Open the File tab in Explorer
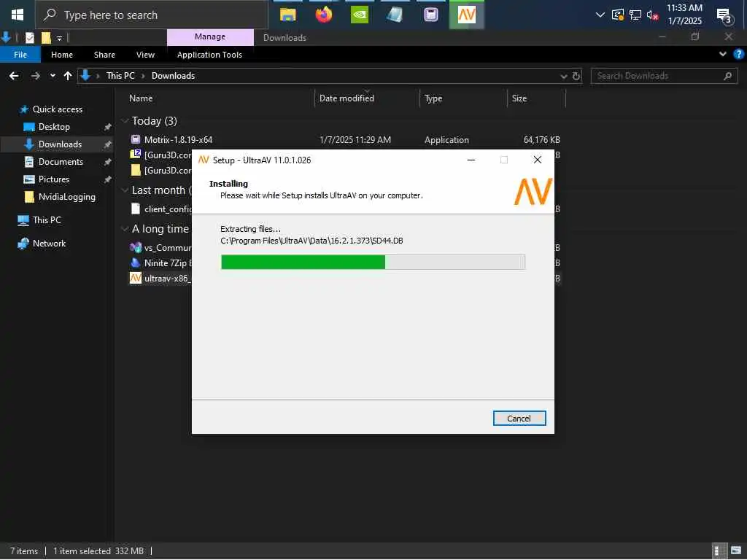747x560 pixels. (x=20, y=55)
